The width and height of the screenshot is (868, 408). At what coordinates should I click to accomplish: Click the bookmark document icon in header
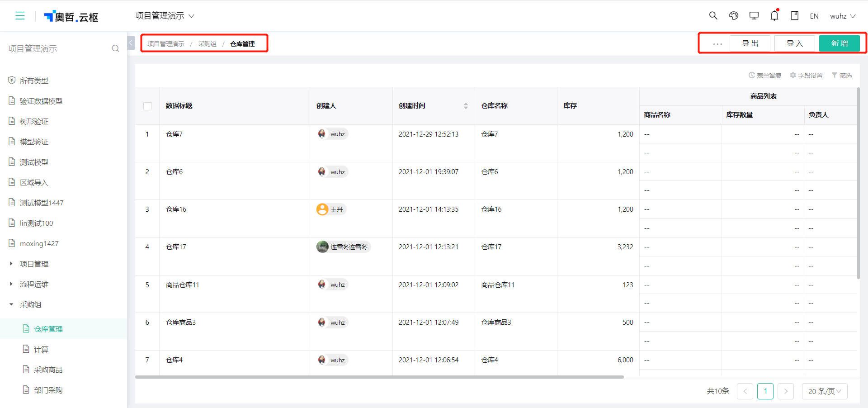pyautogui.click(x=794, y=16)
